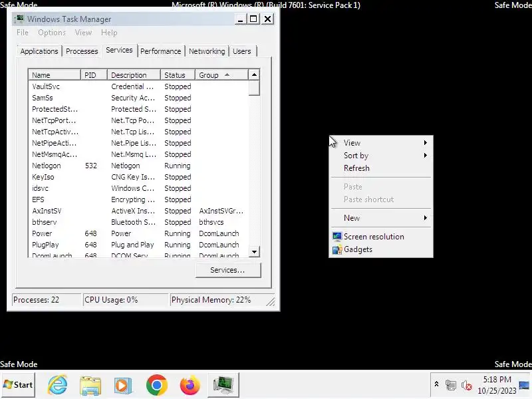Open the Options menu
Viewport: 532px width, 399px height.
tap(52, 33)
